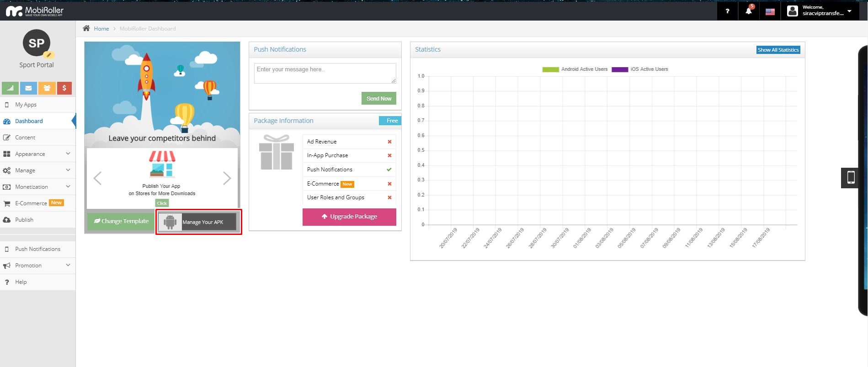Go to the previous carousel slide

tap(97, 178)
